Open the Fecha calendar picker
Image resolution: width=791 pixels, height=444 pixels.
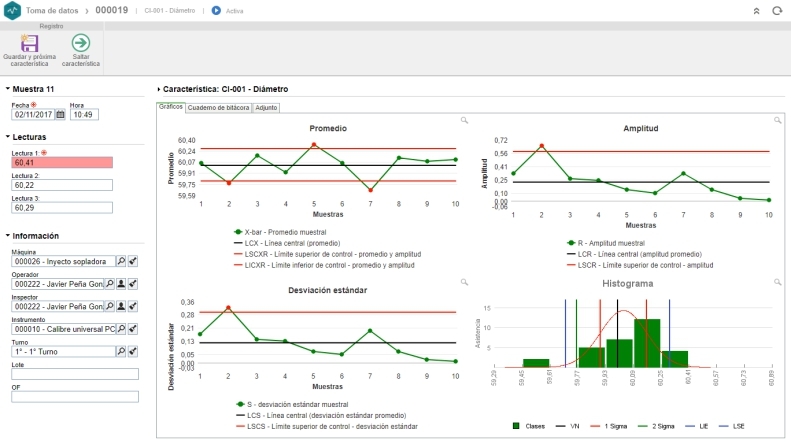click(60, 115)
